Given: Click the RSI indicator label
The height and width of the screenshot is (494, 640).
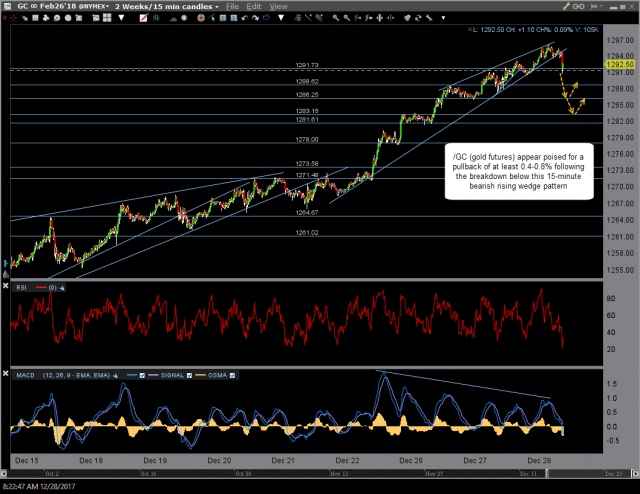Looking at the screenshot, I should point(22,288).
